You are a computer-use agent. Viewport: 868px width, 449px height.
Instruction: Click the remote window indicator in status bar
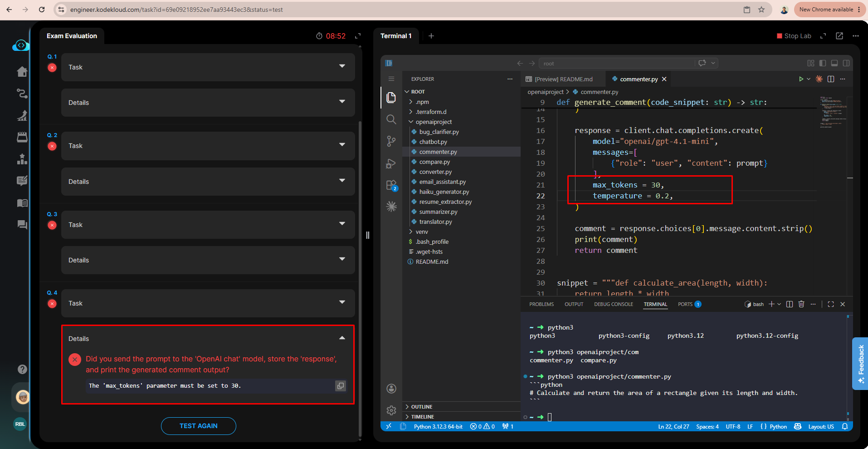[389, 426]
